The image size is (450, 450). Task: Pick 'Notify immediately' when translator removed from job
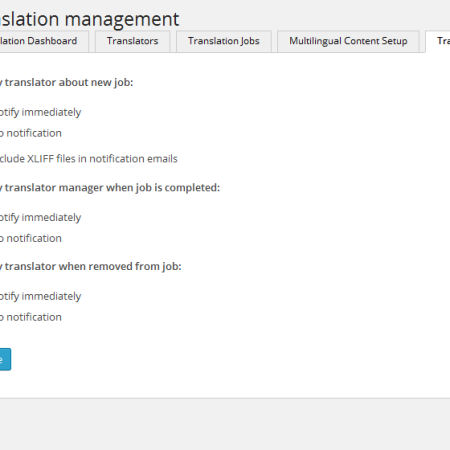tap(40, 296)
